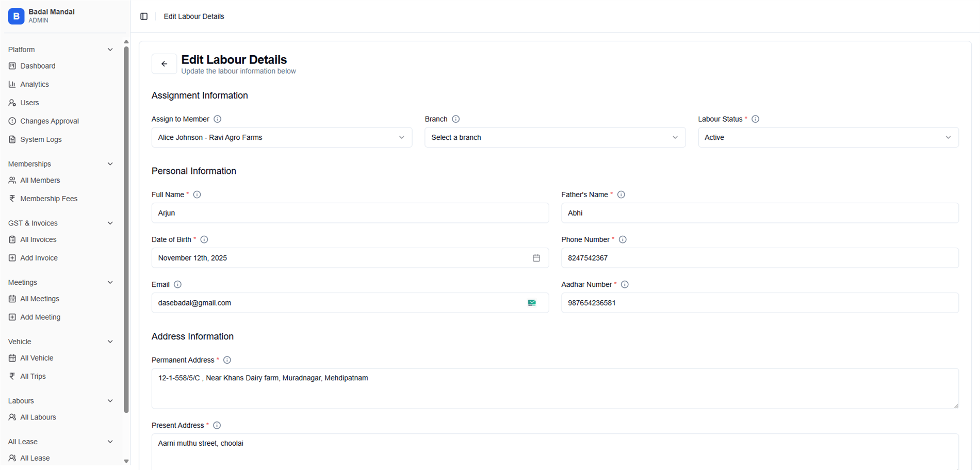Click the info icon next to Aadhar Number
Image resolution: width=980 pixels, height=470 pixels.
tap(625, 284)
